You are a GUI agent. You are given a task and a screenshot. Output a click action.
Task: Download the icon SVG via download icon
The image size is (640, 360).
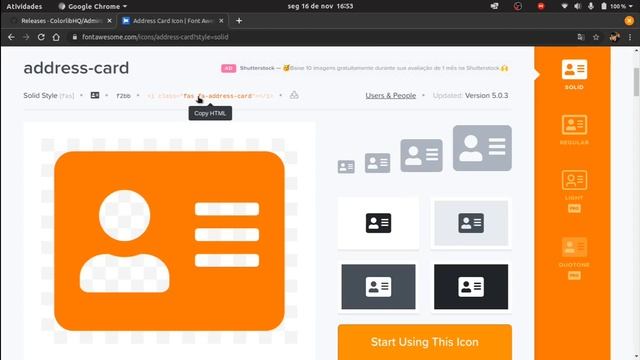tap(294, 95)
